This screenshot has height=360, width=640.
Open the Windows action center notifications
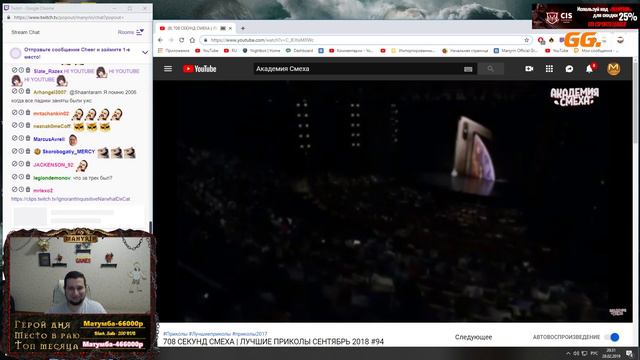[629, 353]
